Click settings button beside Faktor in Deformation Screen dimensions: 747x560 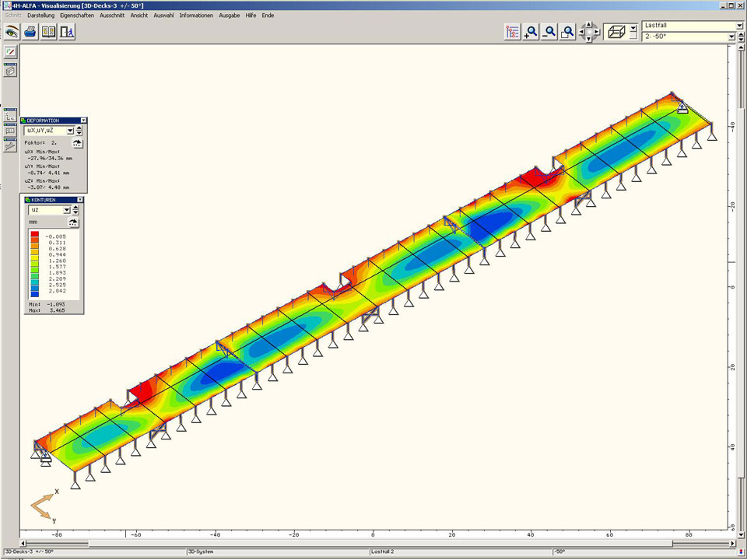click(x=79, y=143)
